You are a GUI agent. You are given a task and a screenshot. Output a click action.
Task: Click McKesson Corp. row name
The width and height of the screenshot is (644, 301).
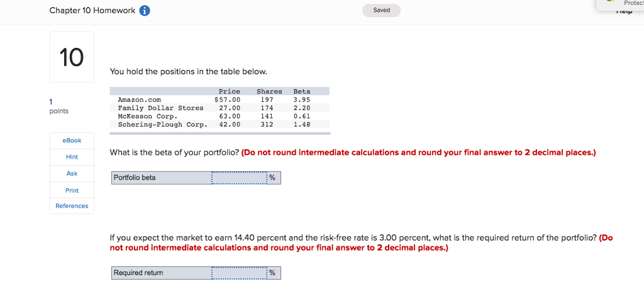[147, 116]
